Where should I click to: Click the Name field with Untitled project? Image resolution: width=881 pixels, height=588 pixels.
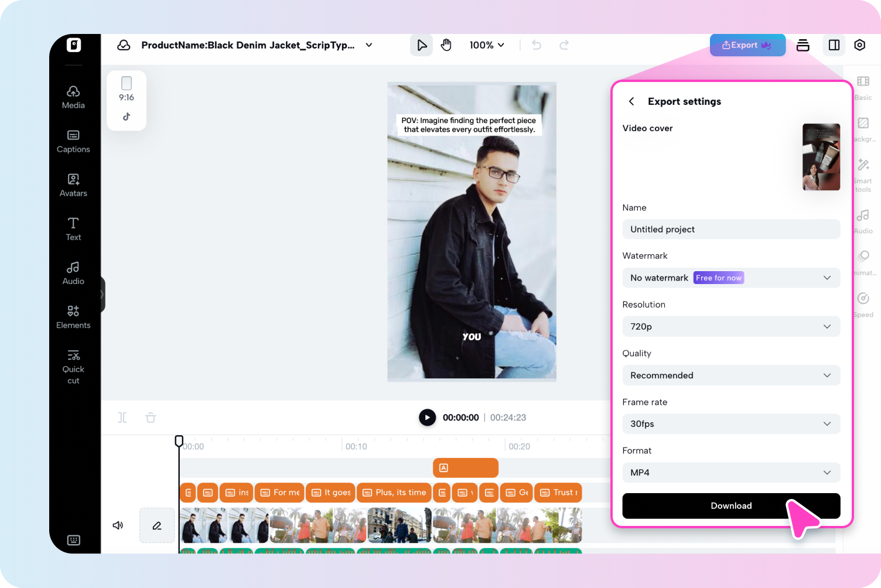point(731,230)
